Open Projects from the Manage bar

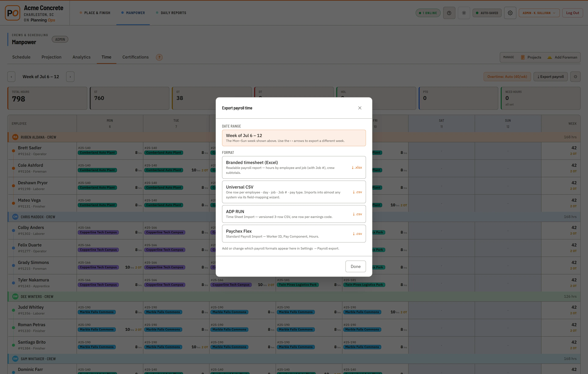[x=531, y=57]
